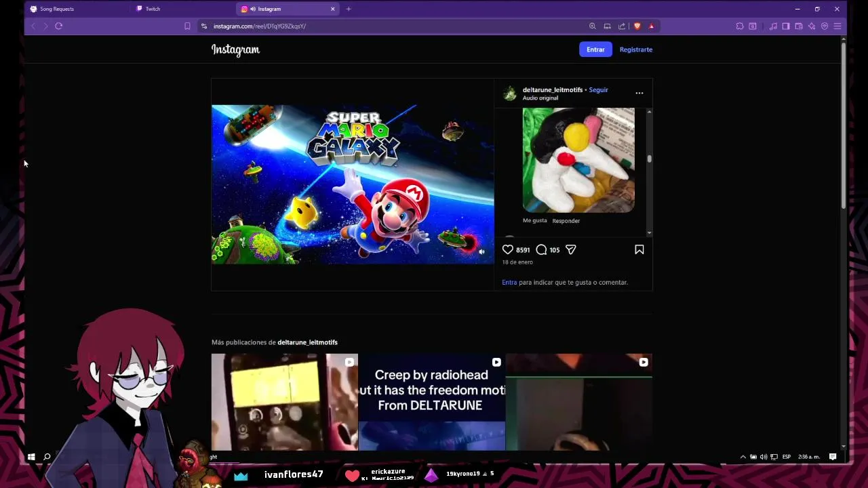868x488 pixels.
Task: Open the plush toy comment image
Action: point(578,160)
